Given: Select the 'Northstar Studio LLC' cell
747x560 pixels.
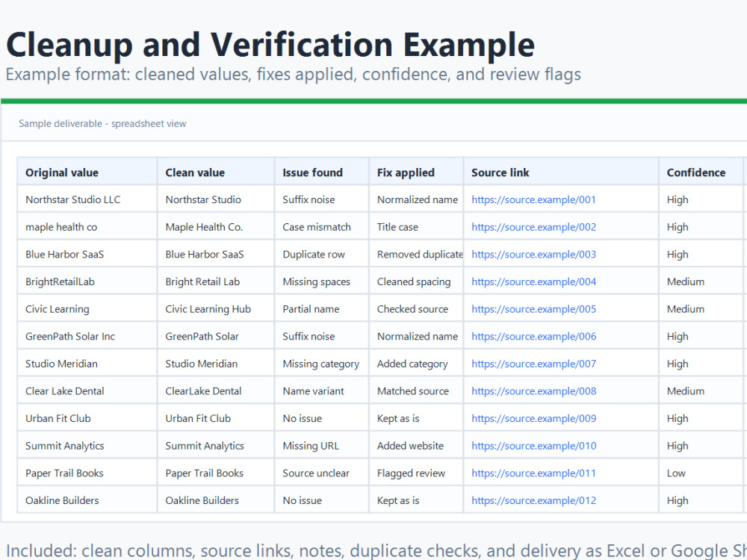Looking at the screenshot, I should click(87, 199).
